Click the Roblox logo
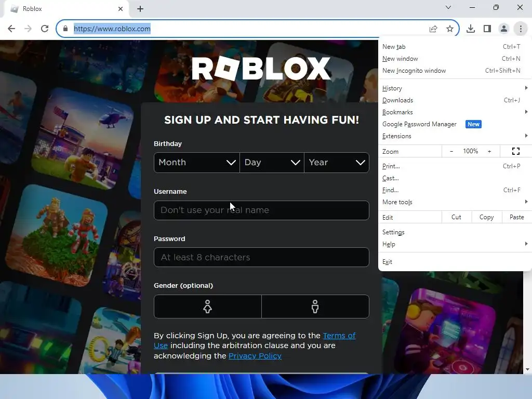The width and height of the screenshot is (532, 399). [x=261, y=68]
